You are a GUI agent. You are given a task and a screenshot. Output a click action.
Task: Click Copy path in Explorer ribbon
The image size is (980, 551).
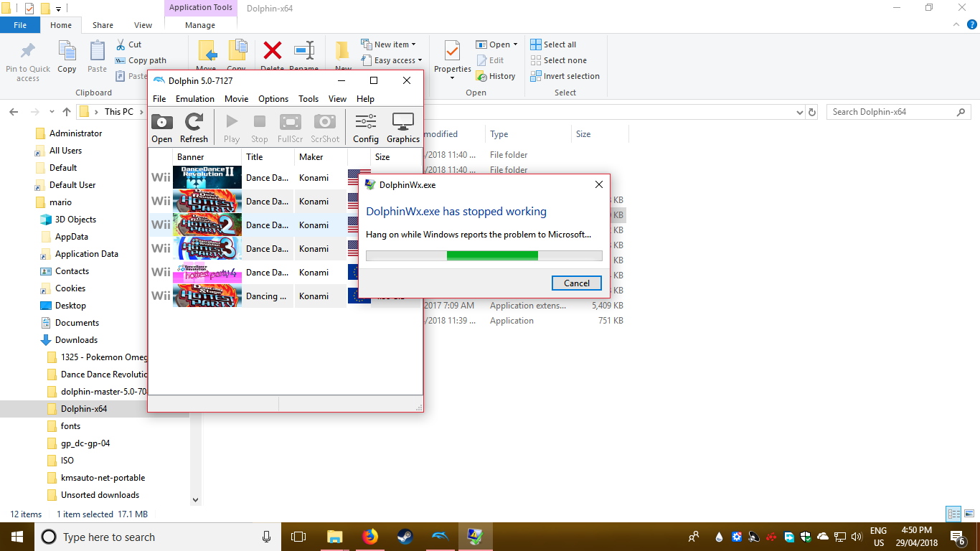(x=141, y=60)
